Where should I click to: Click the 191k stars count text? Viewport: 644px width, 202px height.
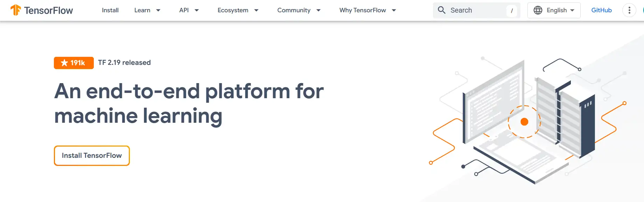78,63
